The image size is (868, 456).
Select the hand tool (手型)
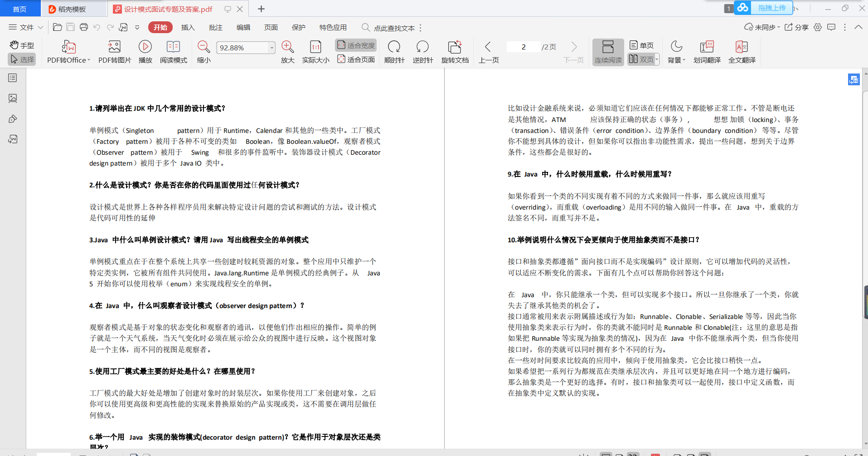coord(22,45)
